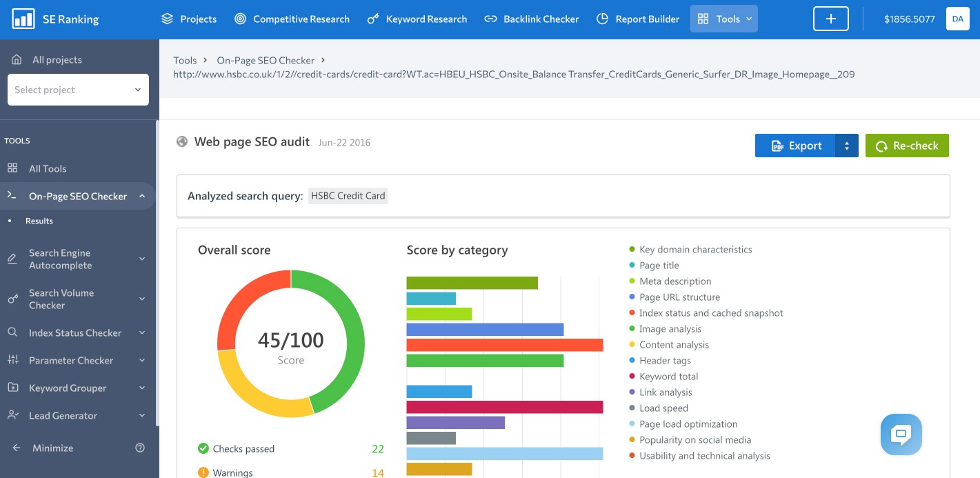Open the live chat widget
Image resolution: width=980 pixels, height=478 pixels.
click(x=901, y=435)
